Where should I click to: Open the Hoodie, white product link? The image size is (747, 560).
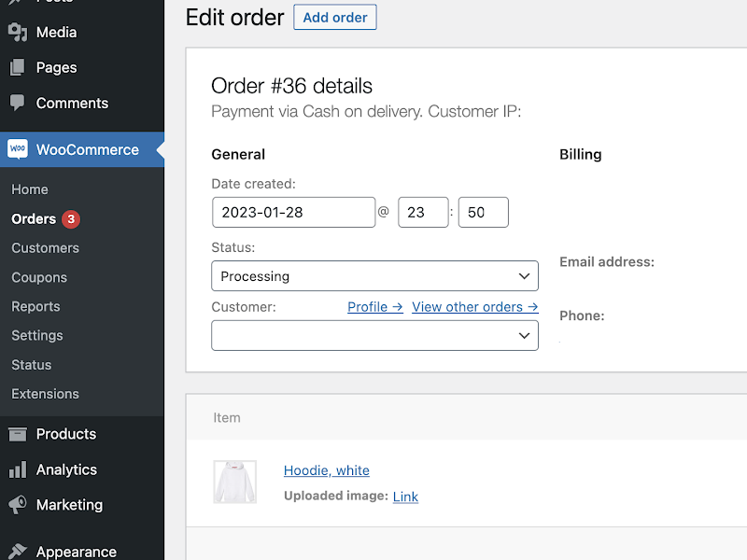click(x=326, y=470)
